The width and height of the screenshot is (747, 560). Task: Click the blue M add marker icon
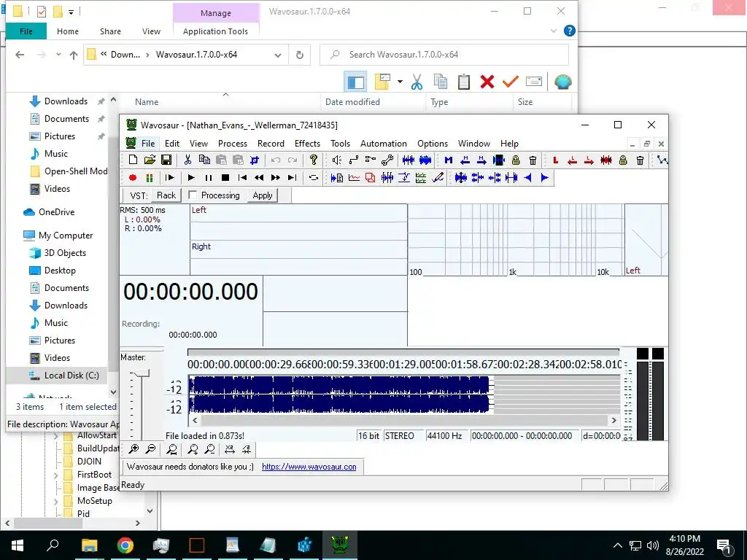(x=449, y=160)
